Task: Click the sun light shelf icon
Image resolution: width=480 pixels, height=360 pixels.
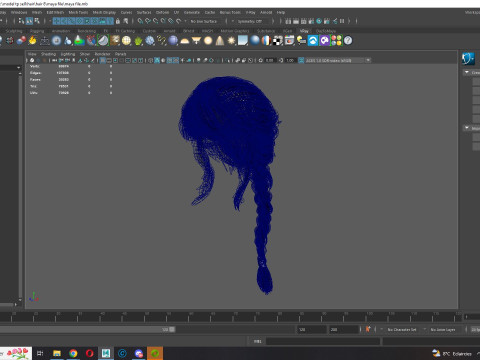Action: pos(231,41)
